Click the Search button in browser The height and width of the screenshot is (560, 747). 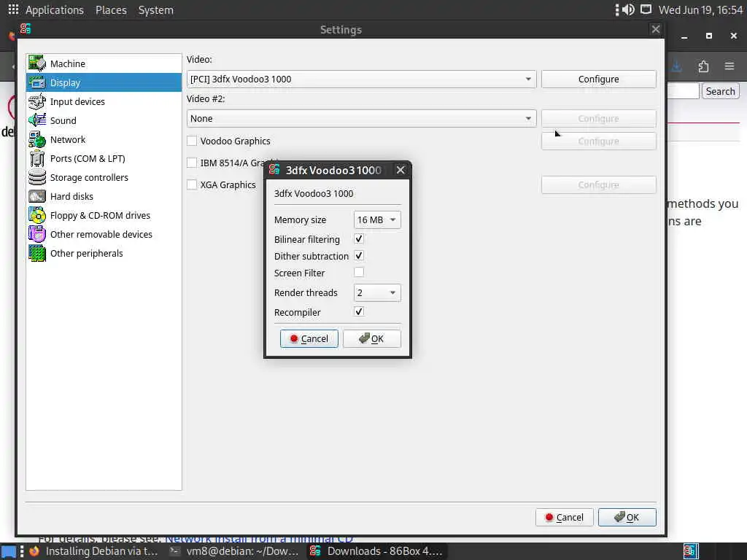720,91
